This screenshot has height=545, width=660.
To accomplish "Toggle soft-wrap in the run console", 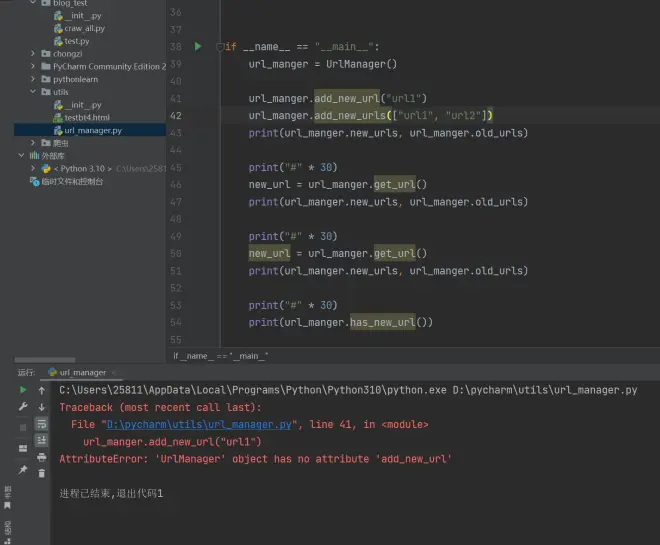I will [x=42, y=424].
